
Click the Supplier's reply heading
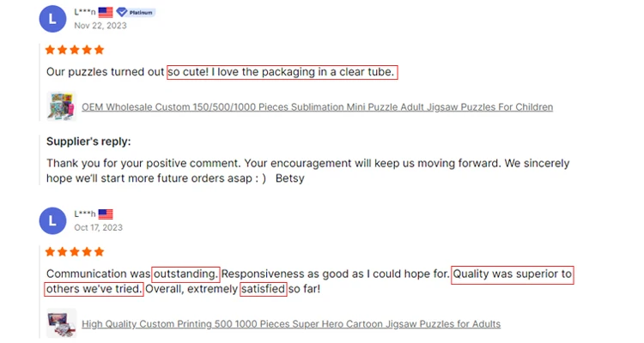(x=88, y=141)
